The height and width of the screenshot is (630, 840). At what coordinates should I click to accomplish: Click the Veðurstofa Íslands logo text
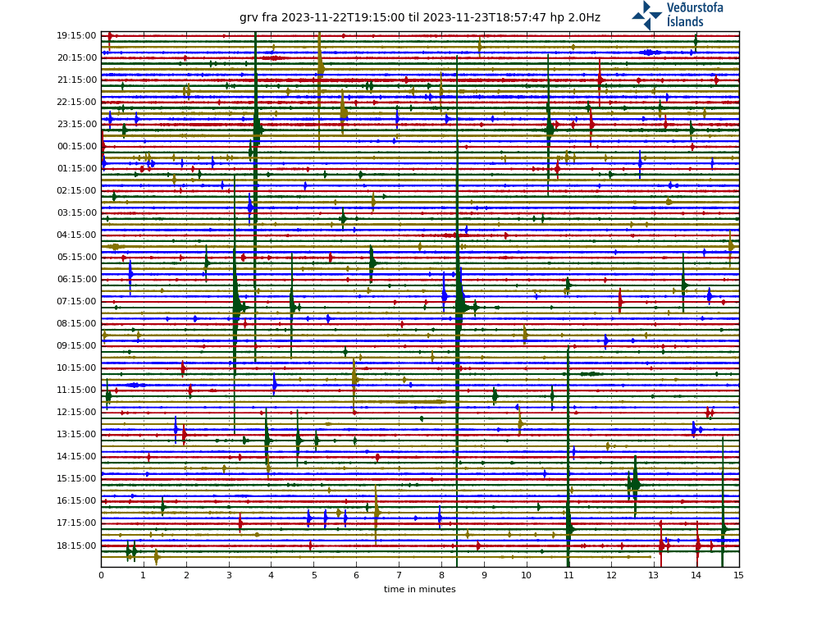pos(695,15)
